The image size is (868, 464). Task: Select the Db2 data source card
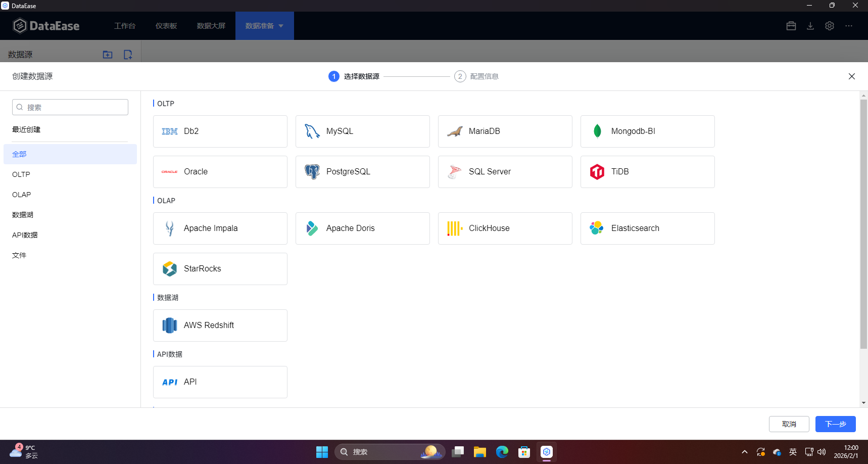click(220, 131)
